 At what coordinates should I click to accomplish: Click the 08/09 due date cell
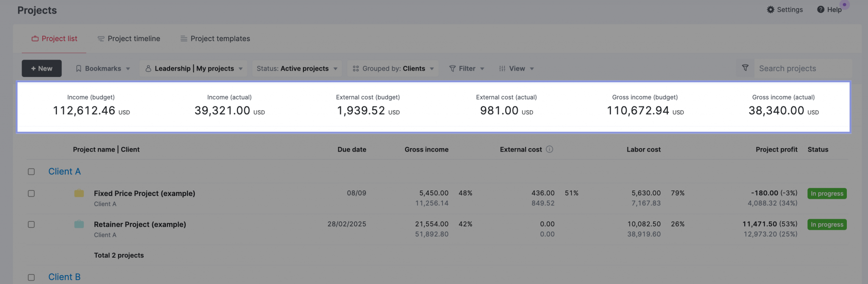tap(356, 193)
